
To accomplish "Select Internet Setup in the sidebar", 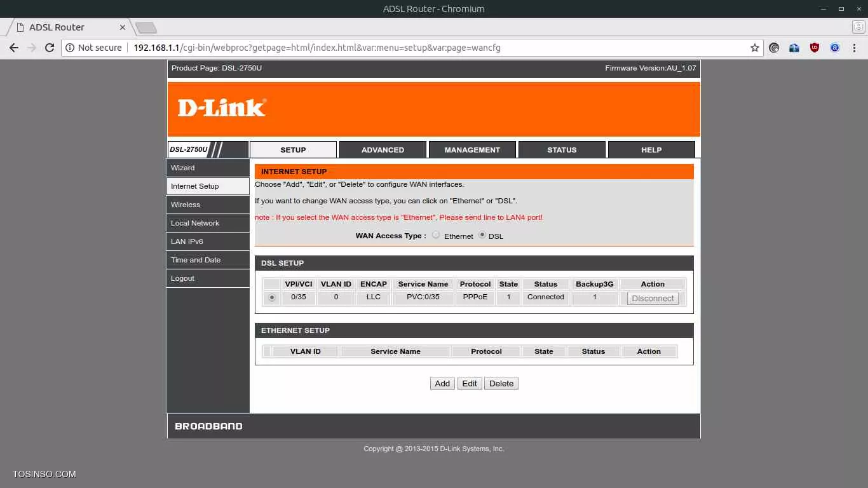I will (x=208, y=186).
